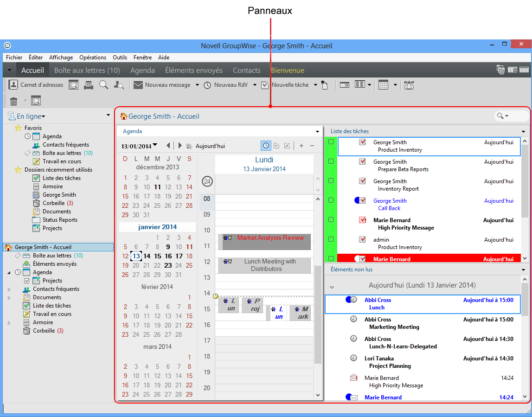Click the clock day view icon in Agenda panel
This screenshot has height=417, width=532.
click(x=266, y=146)
